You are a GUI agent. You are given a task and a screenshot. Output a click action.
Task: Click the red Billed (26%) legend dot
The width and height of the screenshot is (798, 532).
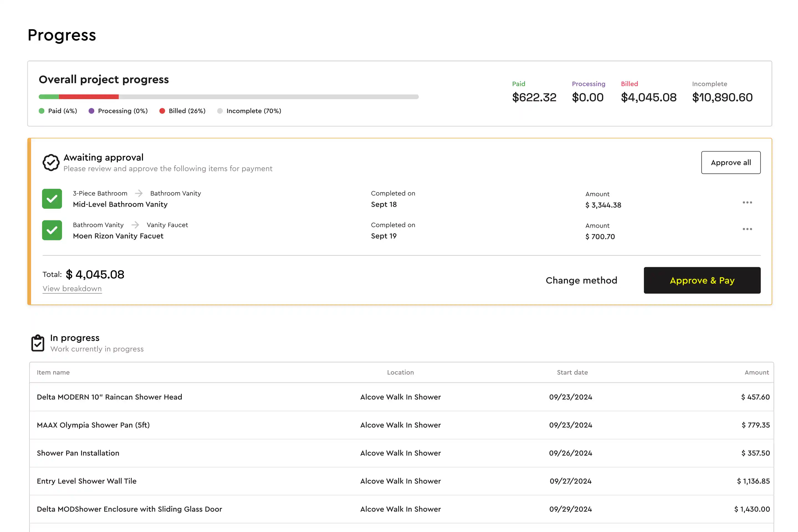pyautogui.click(x=162, y=111)
